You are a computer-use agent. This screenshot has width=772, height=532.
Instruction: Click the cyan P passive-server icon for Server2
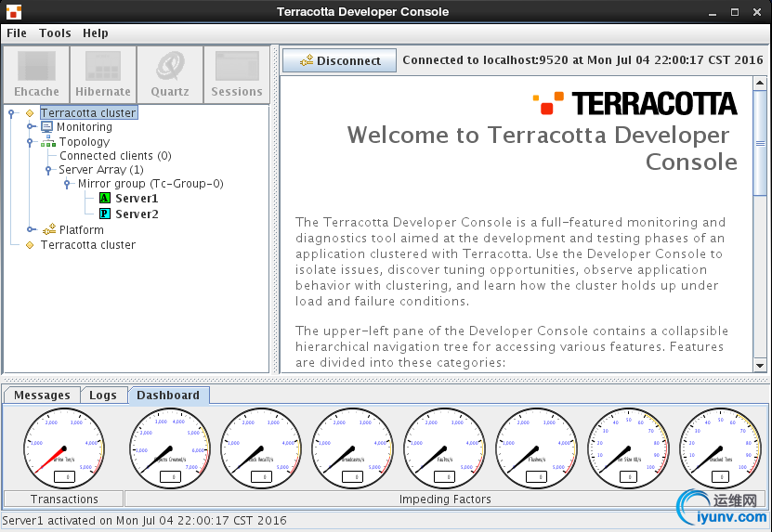(105, 214)
